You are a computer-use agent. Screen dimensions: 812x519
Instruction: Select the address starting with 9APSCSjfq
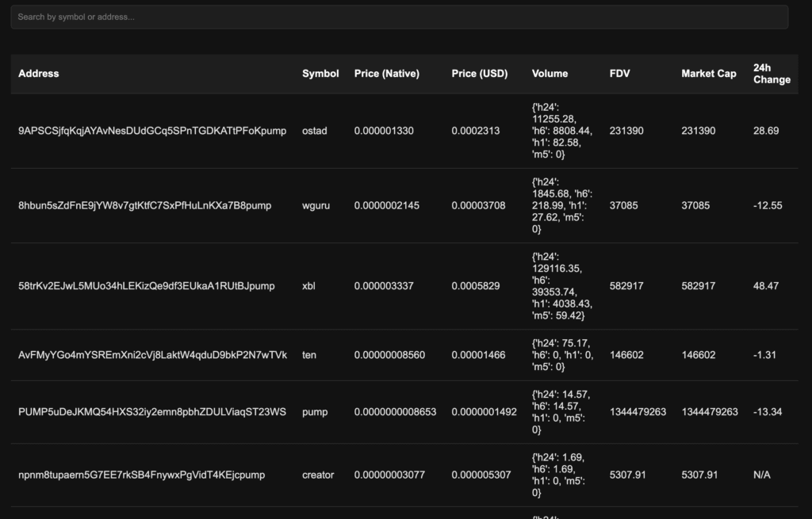151,131
